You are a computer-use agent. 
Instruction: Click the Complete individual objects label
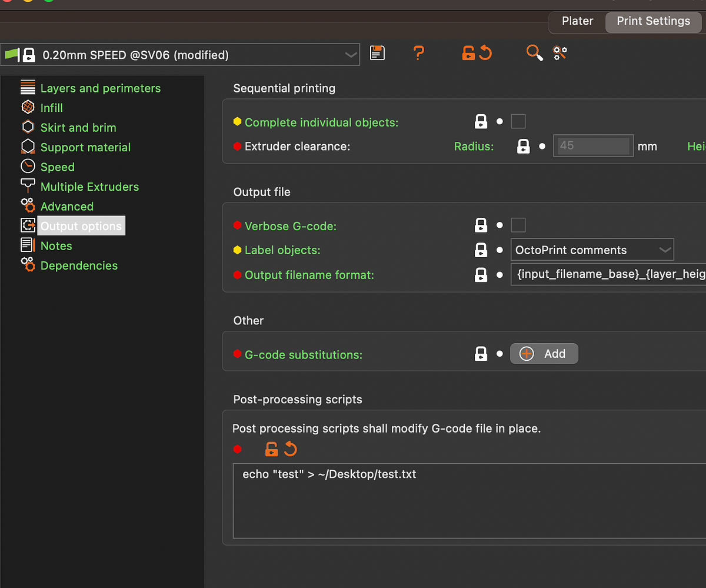click(322, 122)
